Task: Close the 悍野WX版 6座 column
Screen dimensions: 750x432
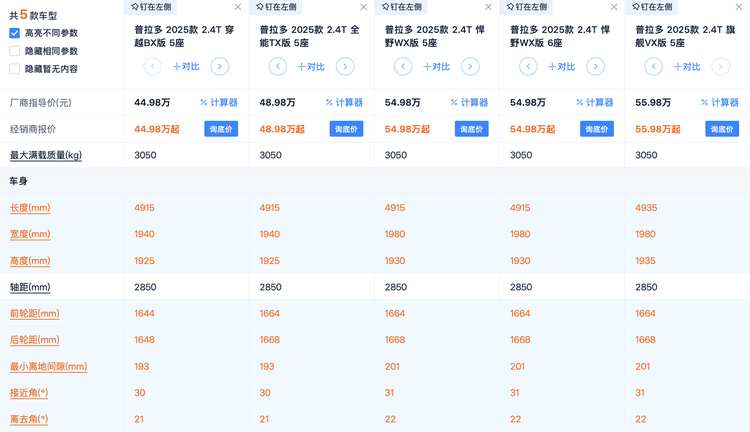Action: tap(614, 7)
